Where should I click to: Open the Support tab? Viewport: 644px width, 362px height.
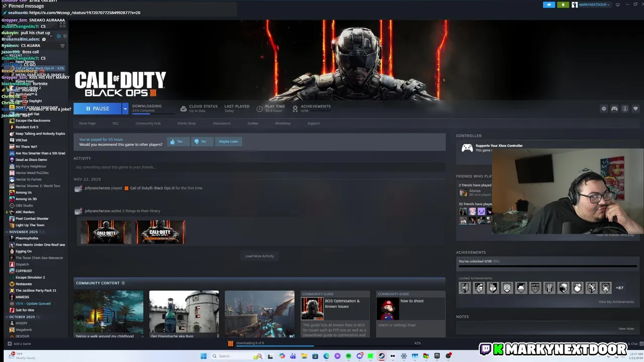point(313,123)
